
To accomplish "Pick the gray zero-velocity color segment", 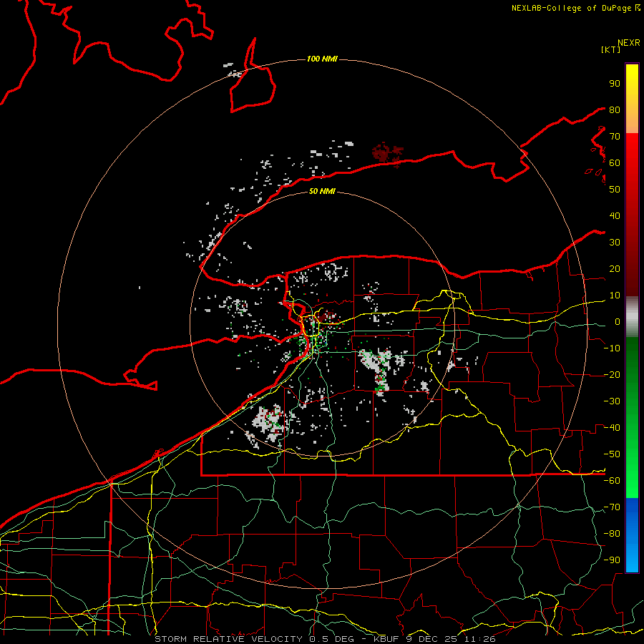I will pos(632,317).
